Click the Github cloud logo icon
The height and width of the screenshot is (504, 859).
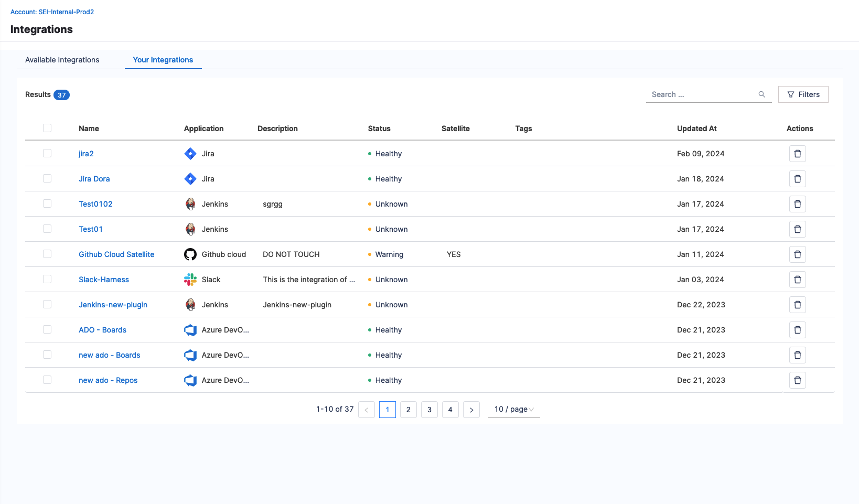click(190, 254)
